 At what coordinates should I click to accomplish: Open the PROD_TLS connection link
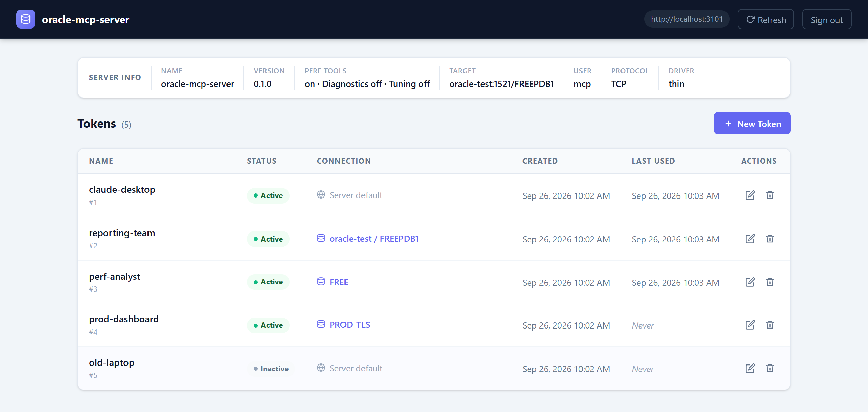click(350, 325)
